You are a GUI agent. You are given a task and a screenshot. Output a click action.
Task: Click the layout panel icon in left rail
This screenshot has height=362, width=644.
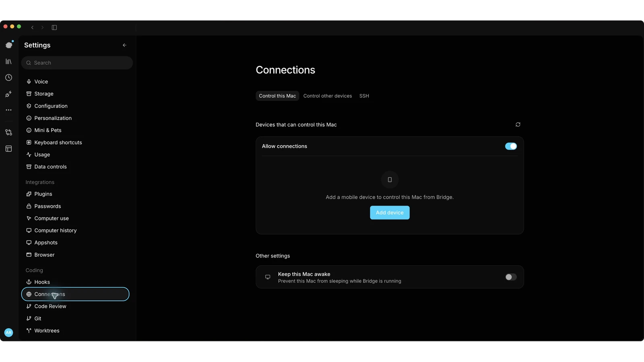(8, 149)
